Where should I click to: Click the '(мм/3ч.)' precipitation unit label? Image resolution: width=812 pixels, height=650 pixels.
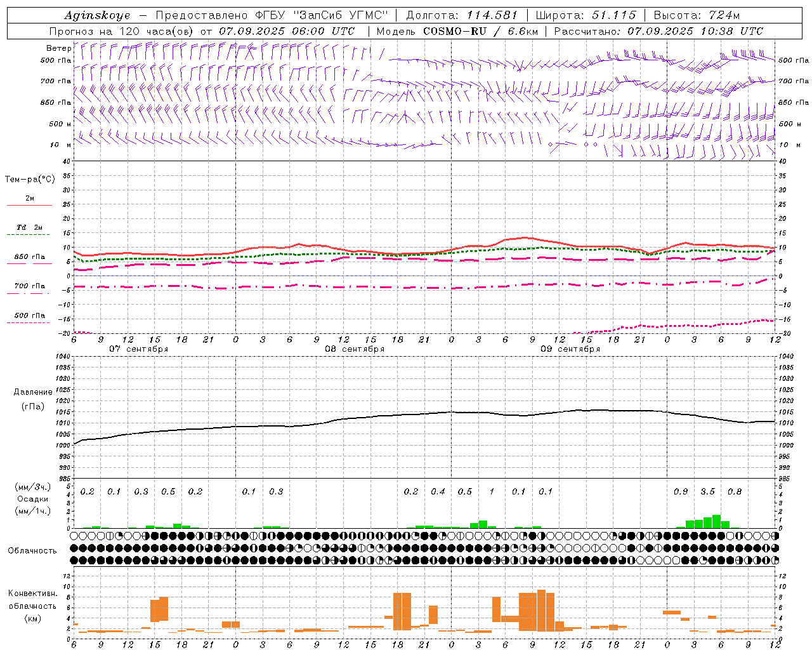[33, 487]
